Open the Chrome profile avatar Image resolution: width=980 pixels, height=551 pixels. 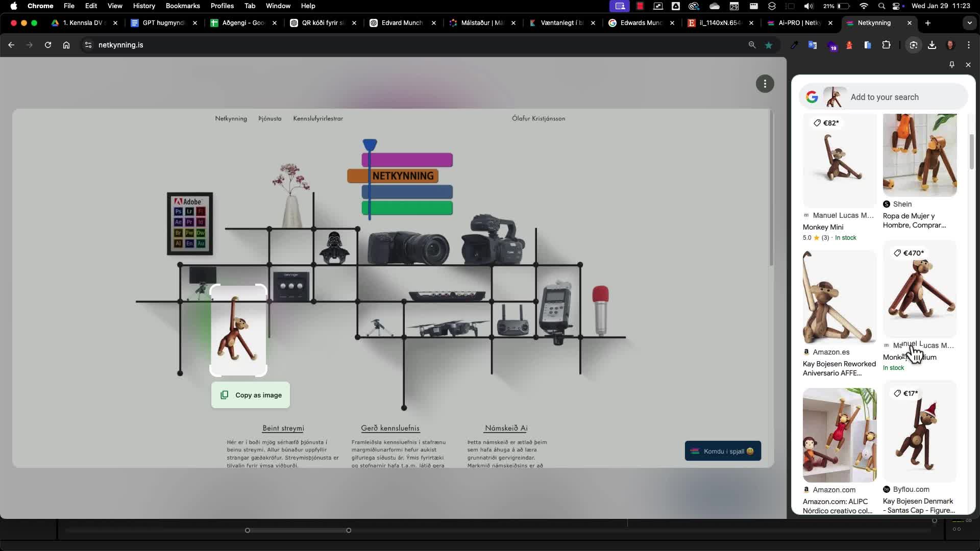(950, 45)
